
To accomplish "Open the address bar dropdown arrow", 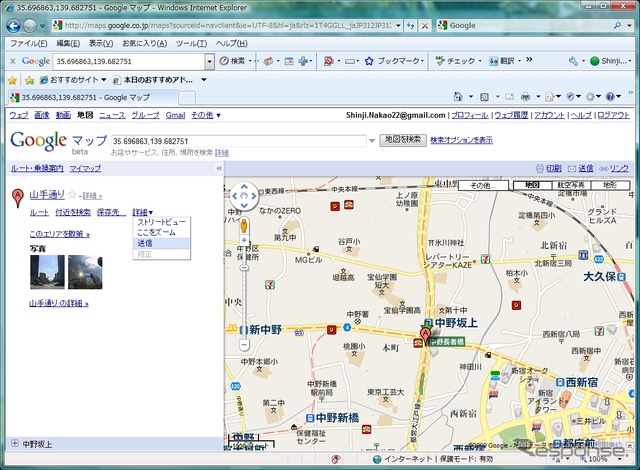I will 398,26.
